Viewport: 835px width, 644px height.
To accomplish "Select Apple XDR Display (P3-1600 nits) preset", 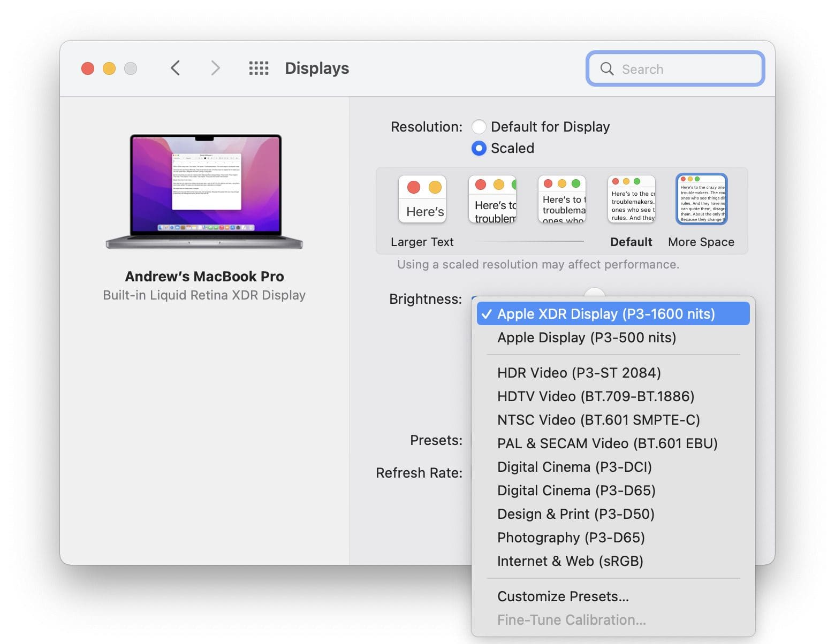I will tap(613, 314).
